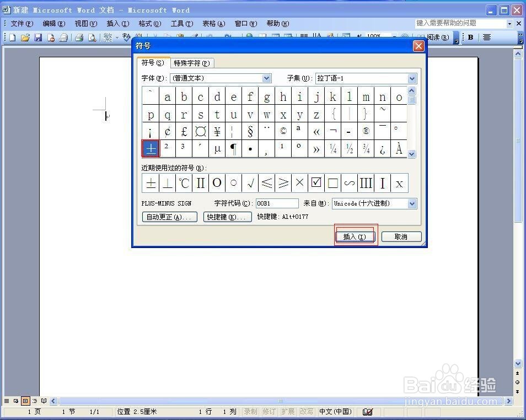Image resolution: width=526 pixels, height=420 pixels.
Task: Click the Print Preview magnifier icon
Action: pos(92,37)
